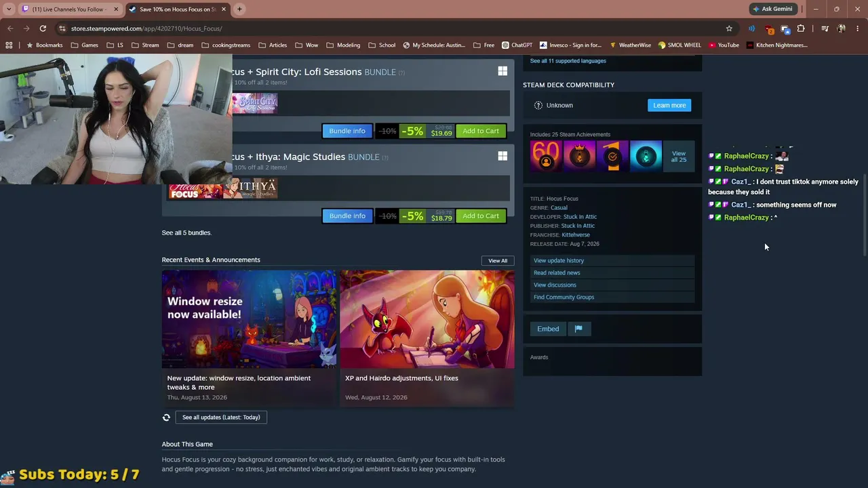Open the tab search dropdown arrow
868x488 pixels.
pyautogui.click(x=9, y=9)
